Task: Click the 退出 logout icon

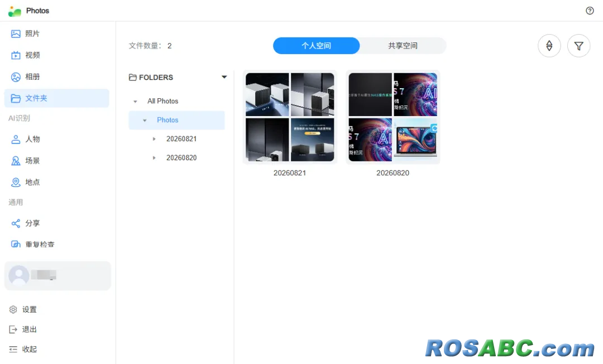Action: 13,329
